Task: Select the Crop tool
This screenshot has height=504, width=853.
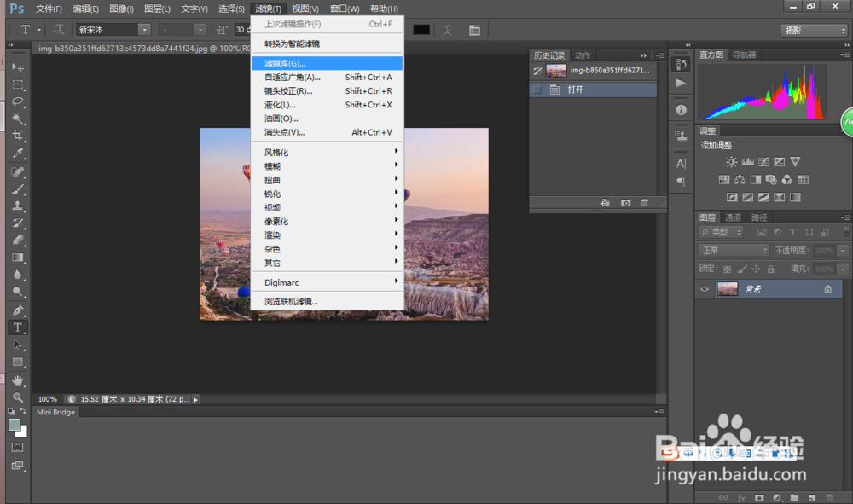Action: coord(17,136)
